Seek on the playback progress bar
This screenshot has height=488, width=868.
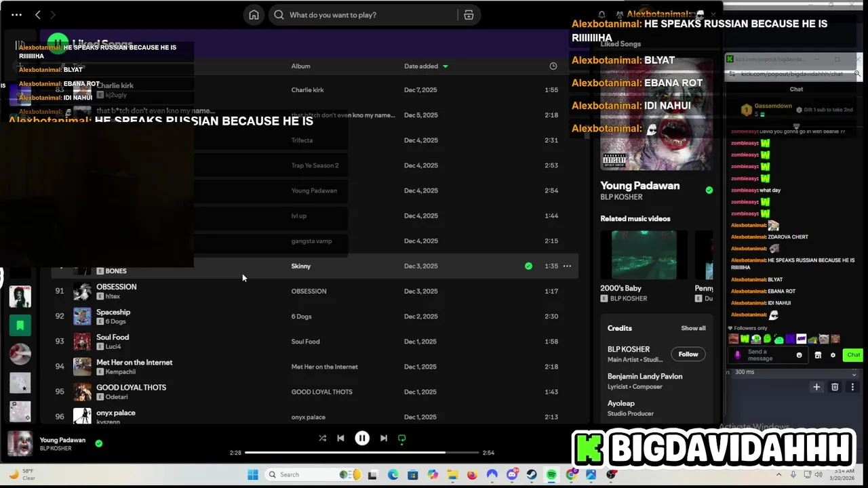click(362, 452)
